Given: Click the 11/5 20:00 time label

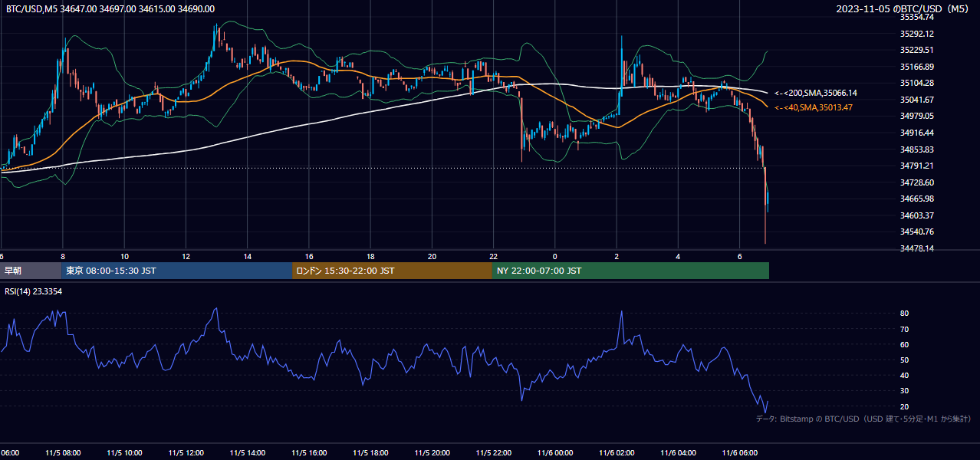Looking at the screenshot, I should pyautogui.click(x=432, y=453).
